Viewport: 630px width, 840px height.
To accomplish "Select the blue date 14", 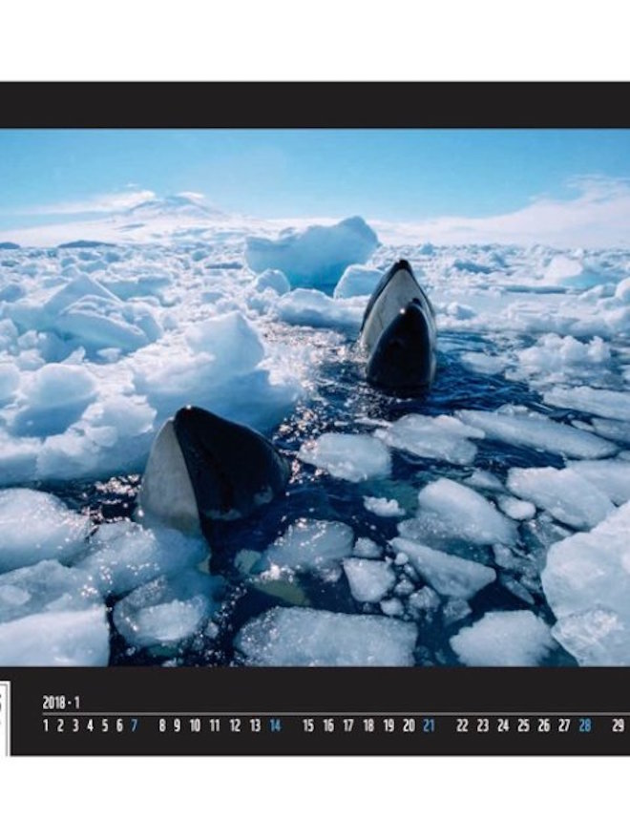I will click(275, 725).
